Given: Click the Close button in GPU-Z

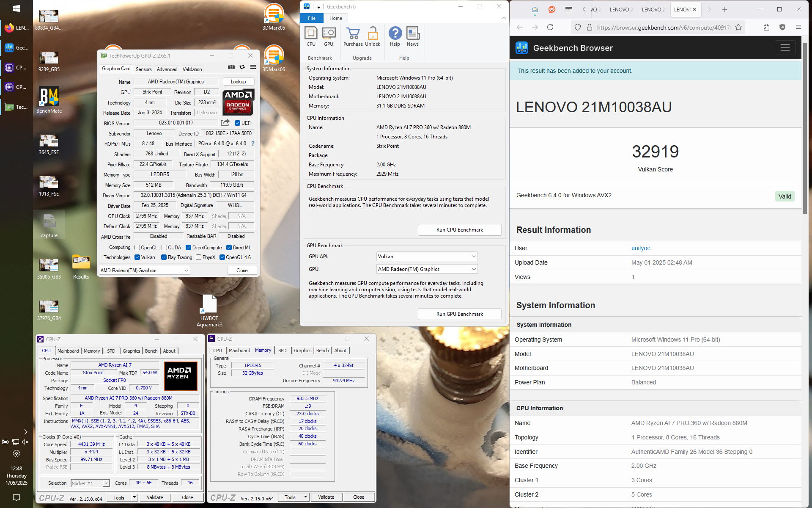Looking at the screenshot, I should (x=242, y=271).
